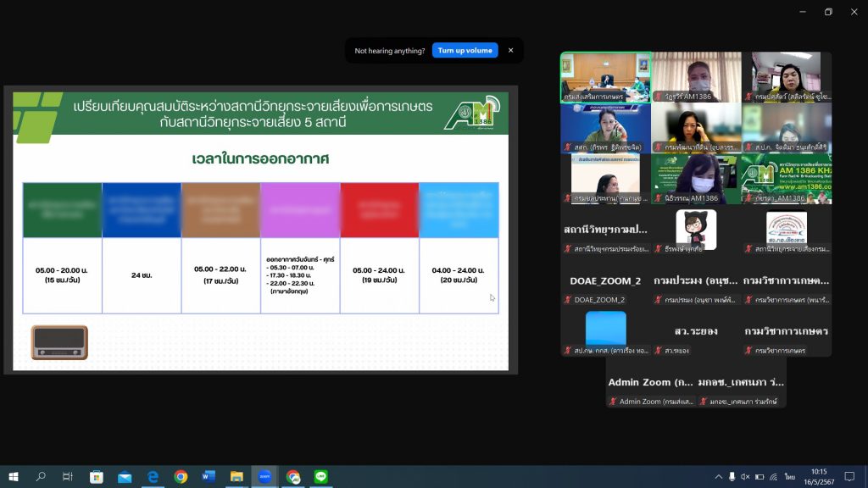
Task: Open File Explorer from the taskbar
Action: tap(236, 477)
